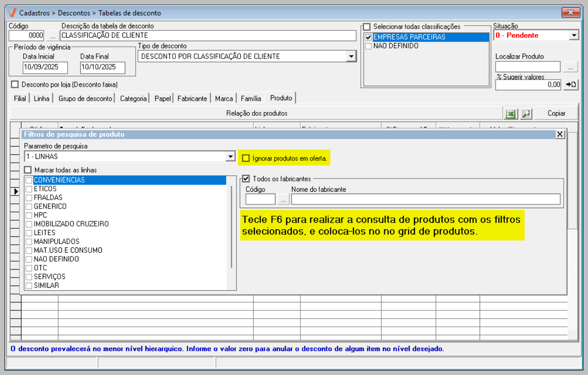Expand Tipo de desconto combo box

click(351, 57)
